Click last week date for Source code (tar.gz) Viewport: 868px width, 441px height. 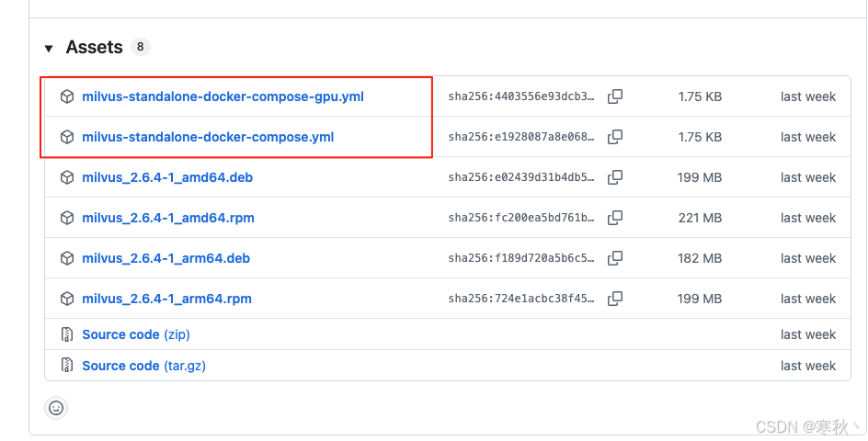click(x=808, y=365)
